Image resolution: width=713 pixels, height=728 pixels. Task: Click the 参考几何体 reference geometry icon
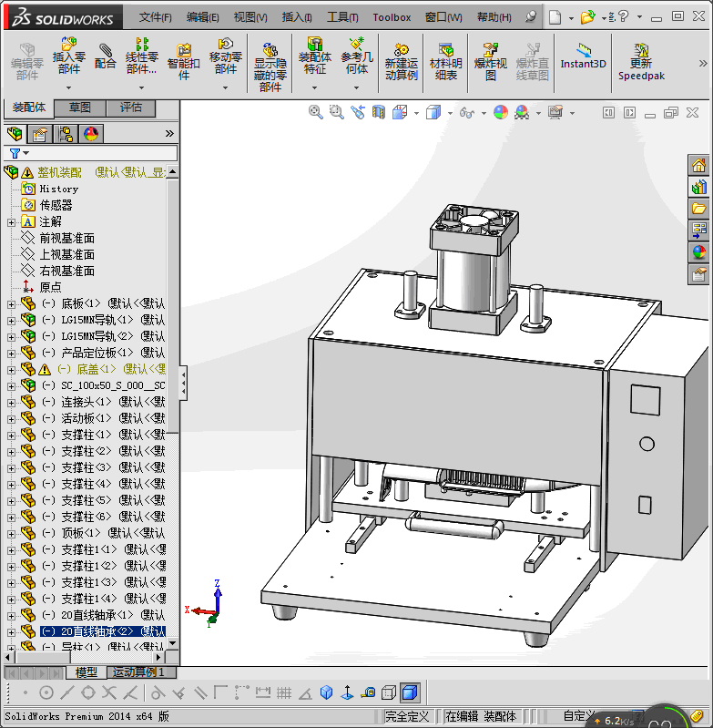(356, 56)
